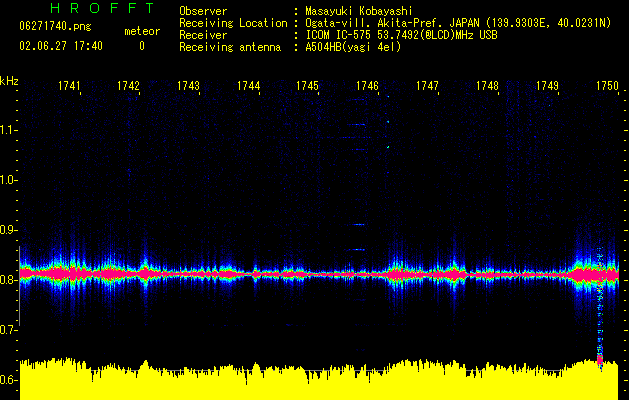Click the Ogata-vill. Akita-Pref. JAPAN location text
Viewport: 629px width, 400px height.
pyautogui.click(x=458, y=23)
